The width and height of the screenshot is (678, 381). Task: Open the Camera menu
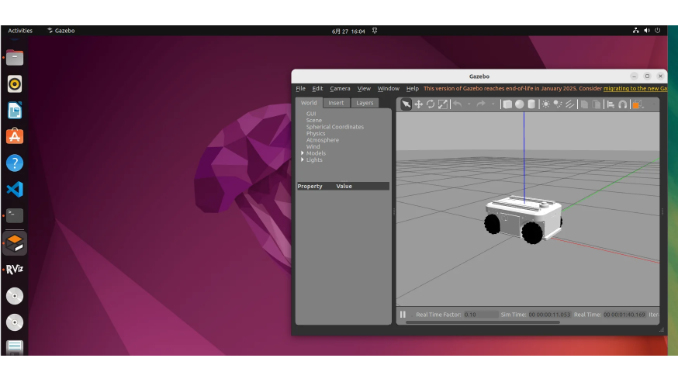(x=340, y=88)
